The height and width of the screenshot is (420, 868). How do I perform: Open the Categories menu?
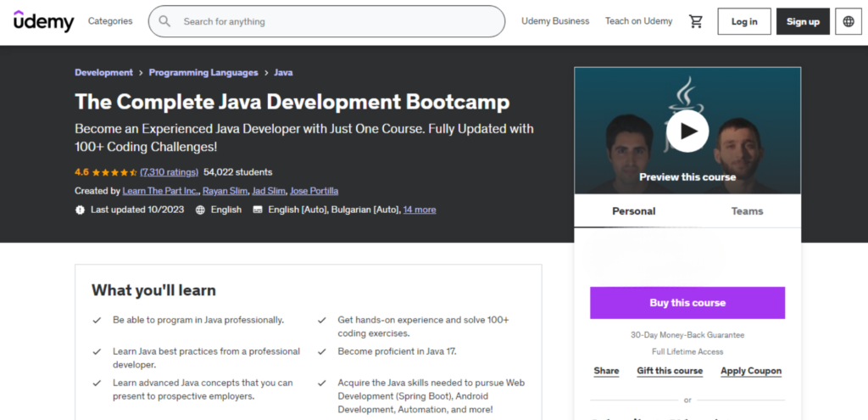pos(110,21)
